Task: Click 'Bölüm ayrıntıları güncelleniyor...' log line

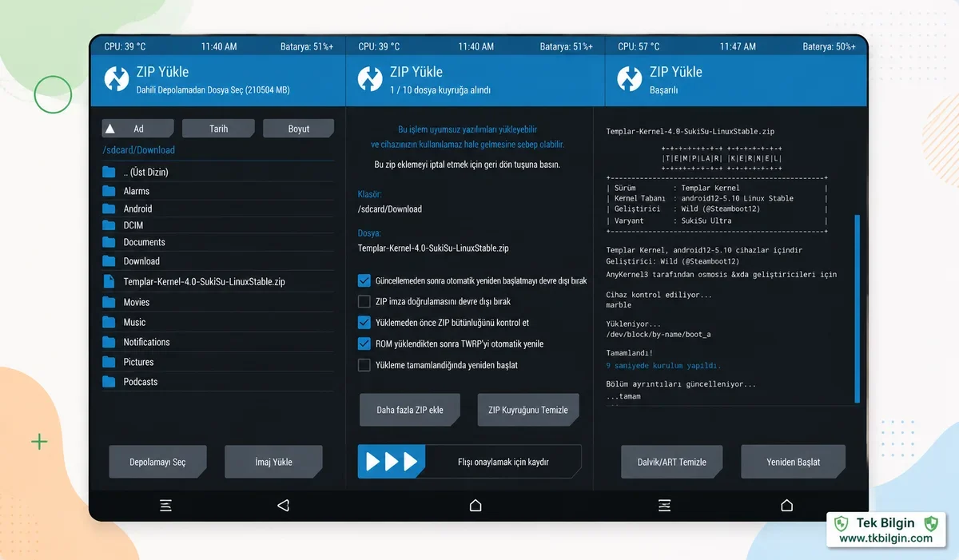Action: click(x=681, y=384)
